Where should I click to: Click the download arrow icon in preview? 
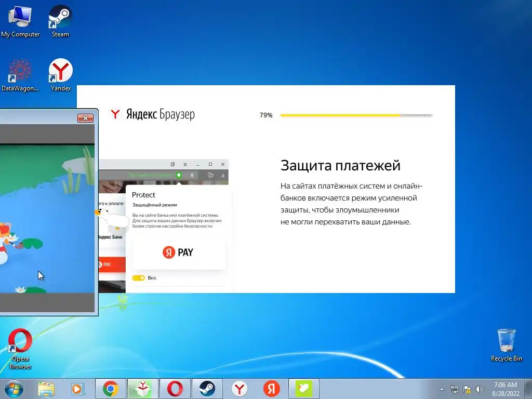click(223, 175)
